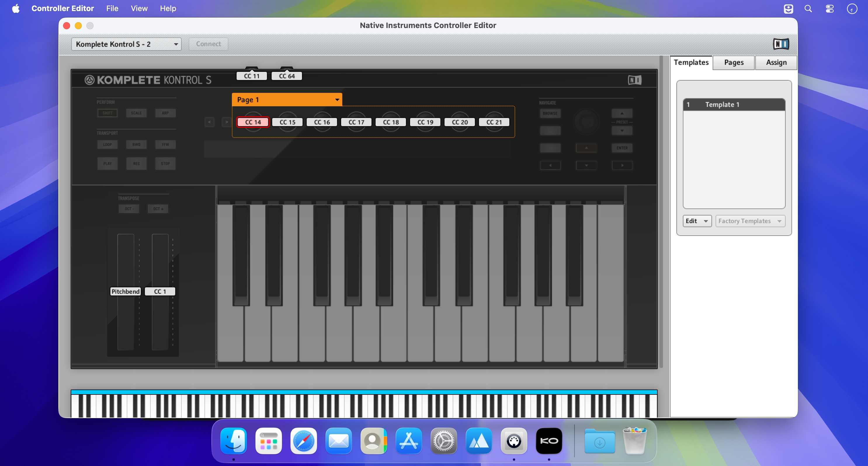Click the REC transport button
The width and height of the screenshot is (868, 466).
point(136,164)
